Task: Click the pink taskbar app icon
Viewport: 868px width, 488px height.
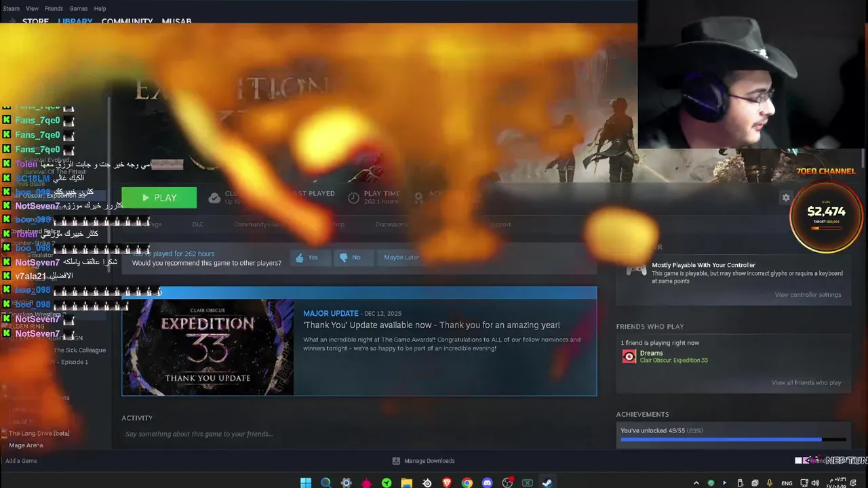Action: (367, 483)
